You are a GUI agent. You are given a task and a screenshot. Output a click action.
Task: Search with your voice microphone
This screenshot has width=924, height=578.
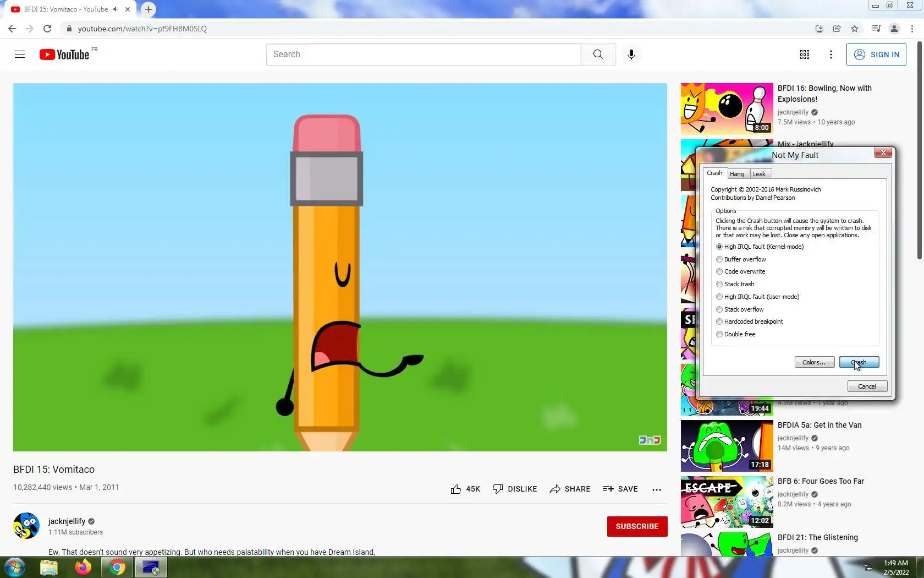pos(631,54)
